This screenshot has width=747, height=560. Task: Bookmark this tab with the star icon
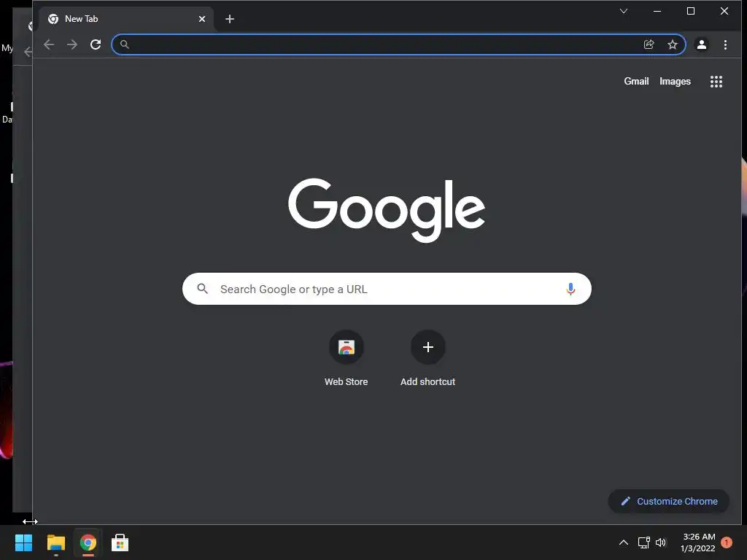672,44
